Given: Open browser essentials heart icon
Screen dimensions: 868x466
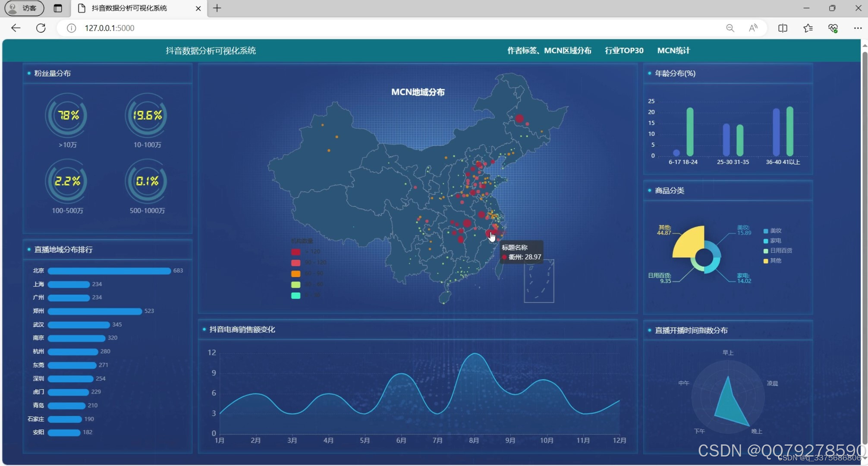Looking at the screenshot, I should coord(833,28).
